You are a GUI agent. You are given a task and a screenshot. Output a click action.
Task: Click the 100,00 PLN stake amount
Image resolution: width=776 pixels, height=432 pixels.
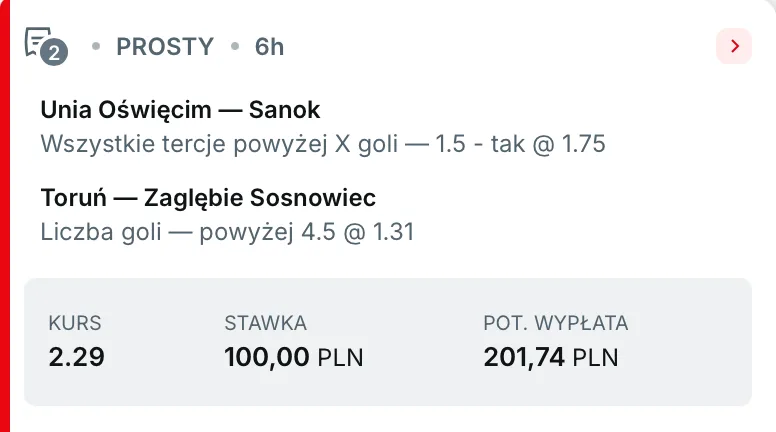293,357
